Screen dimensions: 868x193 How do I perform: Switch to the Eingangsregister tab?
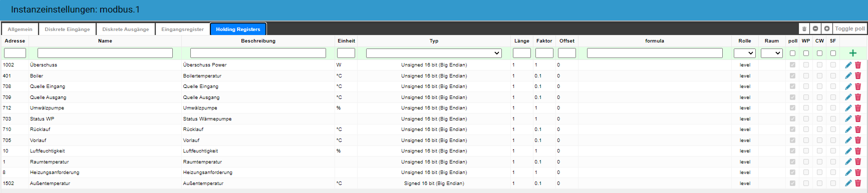point(182,29)
